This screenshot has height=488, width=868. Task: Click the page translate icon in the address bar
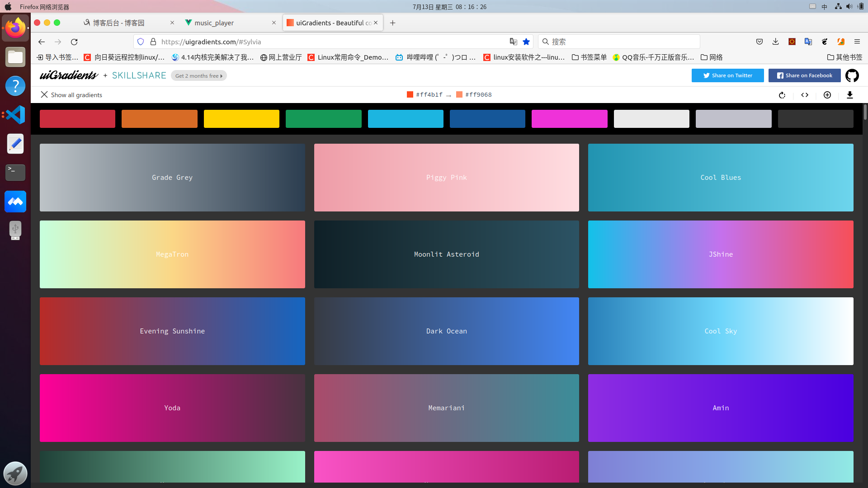click(x=513, y=42)
